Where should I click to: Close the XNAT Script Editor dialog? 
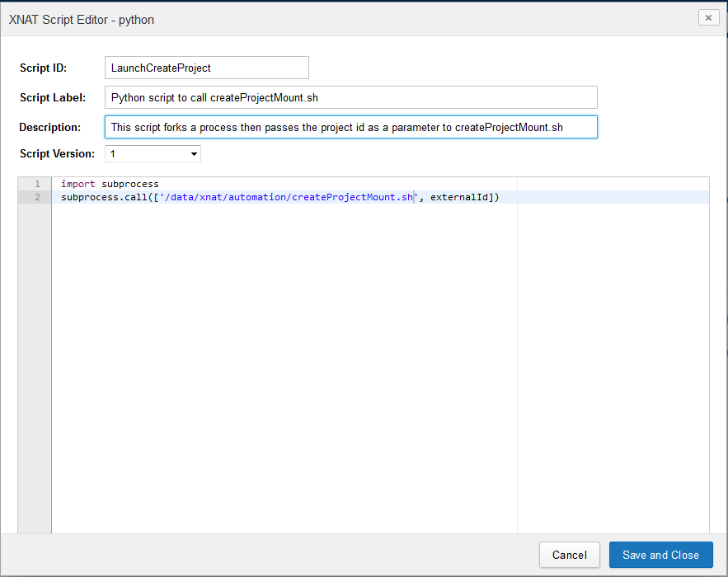click(x=708, y=18)
